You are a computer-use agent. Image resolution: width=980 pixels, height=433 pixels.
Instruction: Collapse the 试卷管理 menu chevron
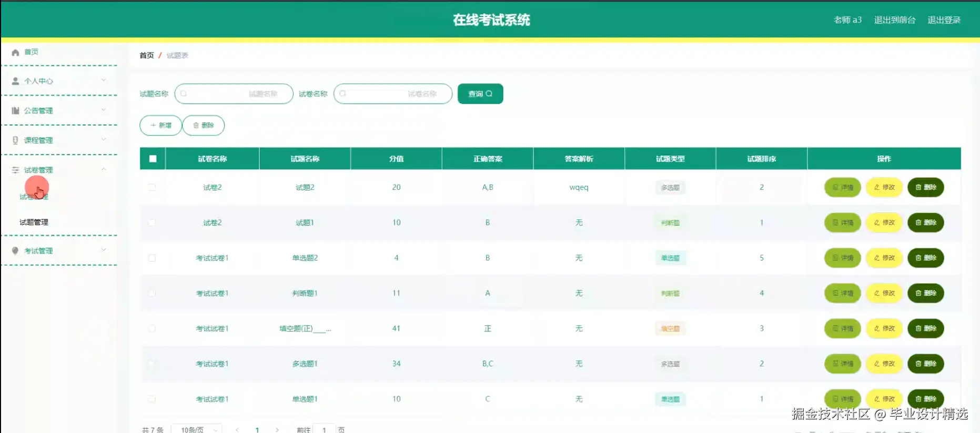pos(104,169)
